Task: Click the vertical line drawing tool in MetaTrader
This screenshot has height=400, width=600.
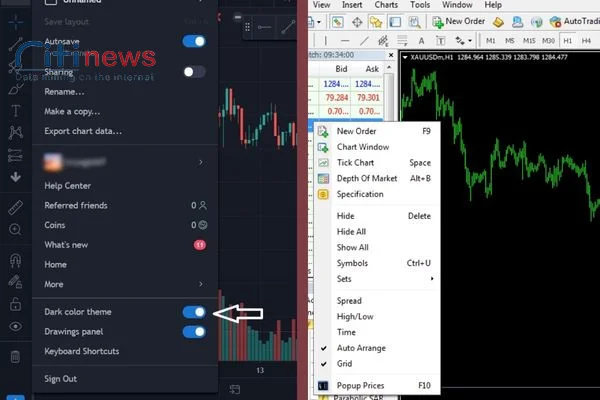Action: [326, 41]
